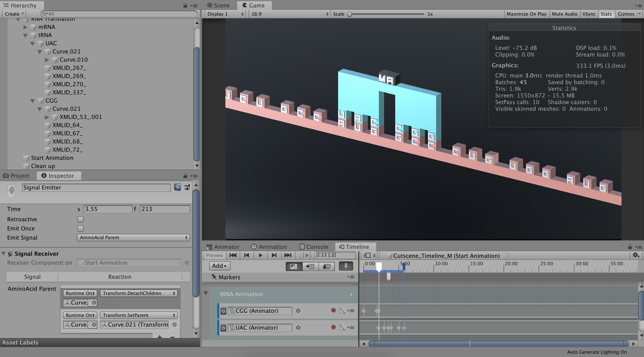
Task: Toggle the Timeline marker pin icon
Action: 346,266
